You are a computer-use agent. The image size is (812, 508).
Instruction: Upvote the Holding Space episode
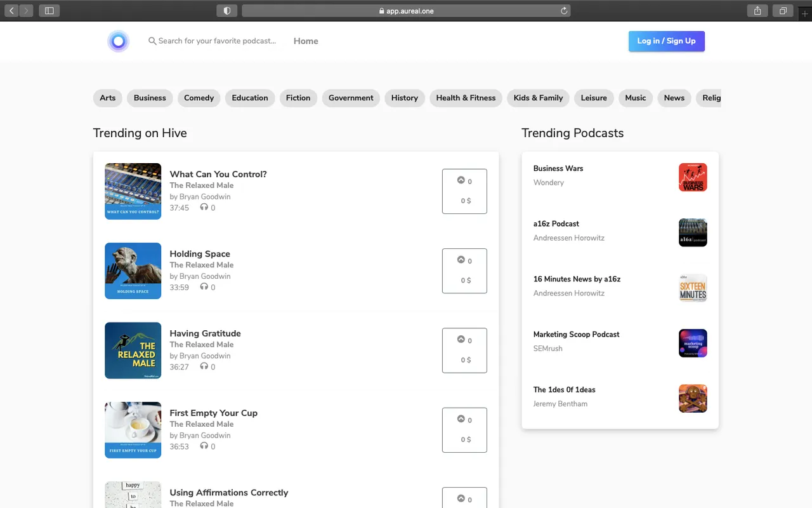tap(461, 260)
